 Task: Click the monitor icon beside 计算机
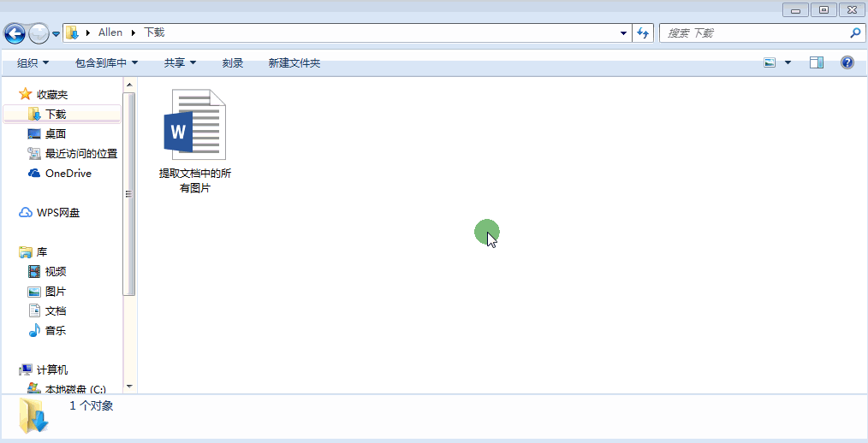(26, 369)
